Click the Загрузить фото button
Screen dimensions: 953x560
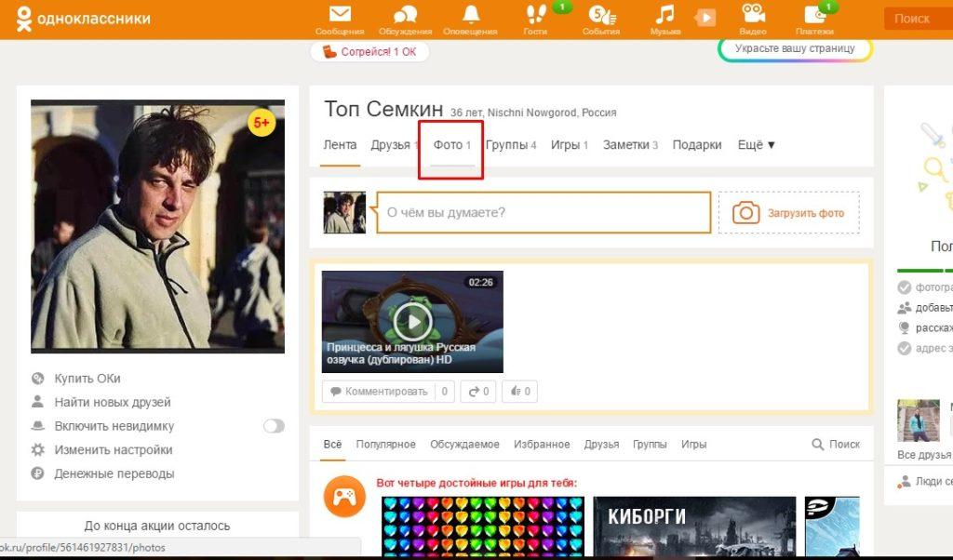(x=789, y=213)
